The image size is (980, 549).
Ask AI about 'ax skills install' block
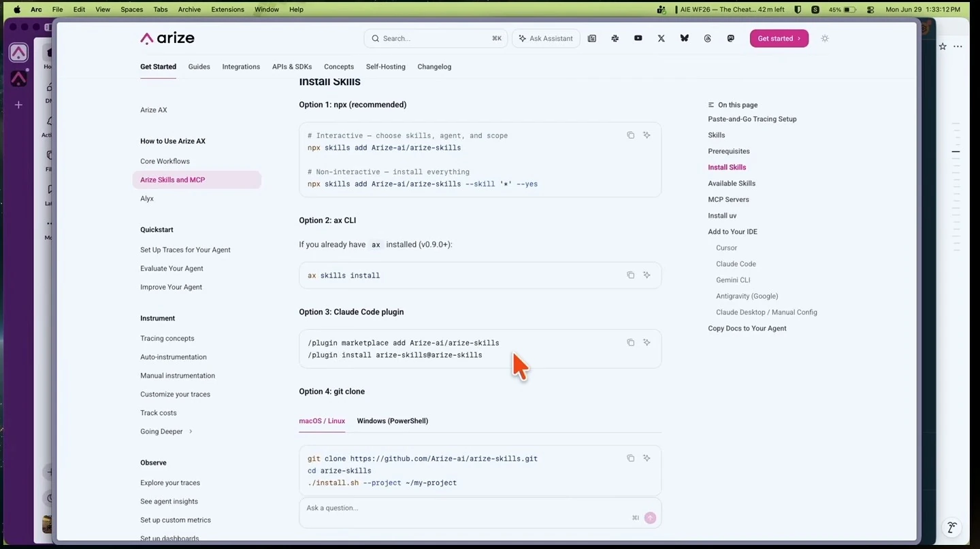click(647, 275)
